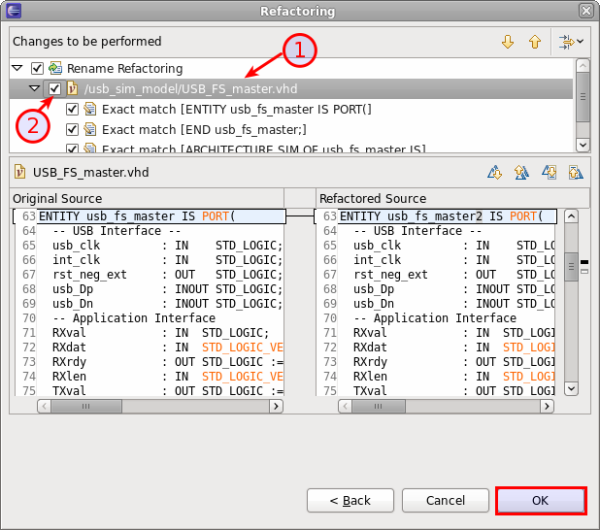The image size is (600, 530).
Task: Click line 68 usb_Dp in Refactored Source
Action: tap(447, 289)
